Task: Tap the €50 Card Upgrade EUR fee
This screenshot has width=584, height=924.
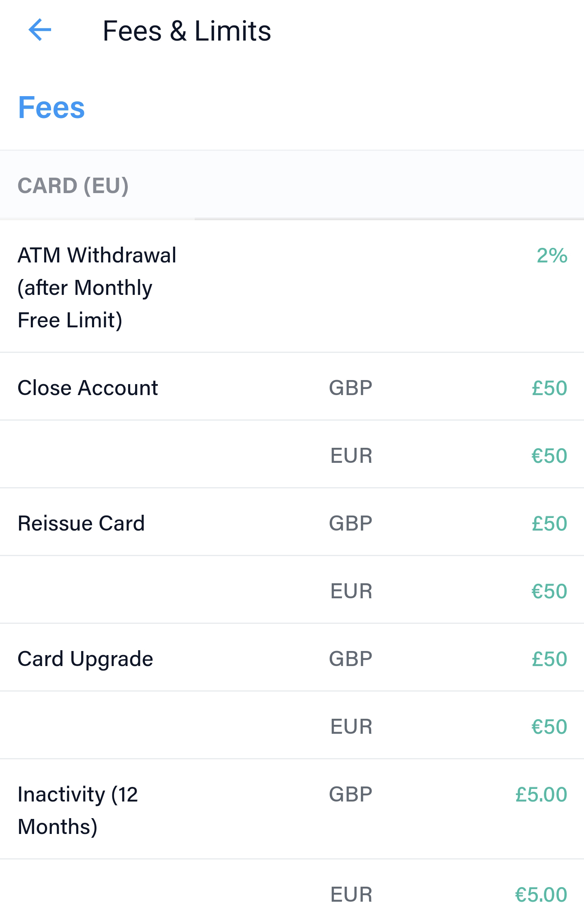Action: point(549,726)
